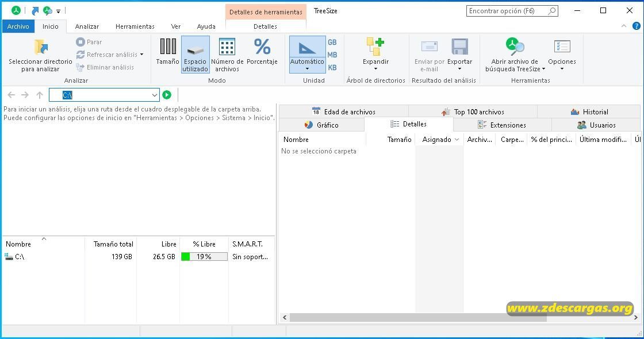Open help with the blue question icon

[636, 26]
